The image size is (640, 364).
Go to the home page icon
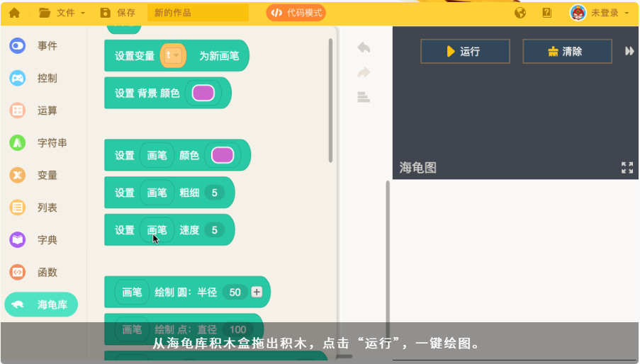click(x=14, y=13)
